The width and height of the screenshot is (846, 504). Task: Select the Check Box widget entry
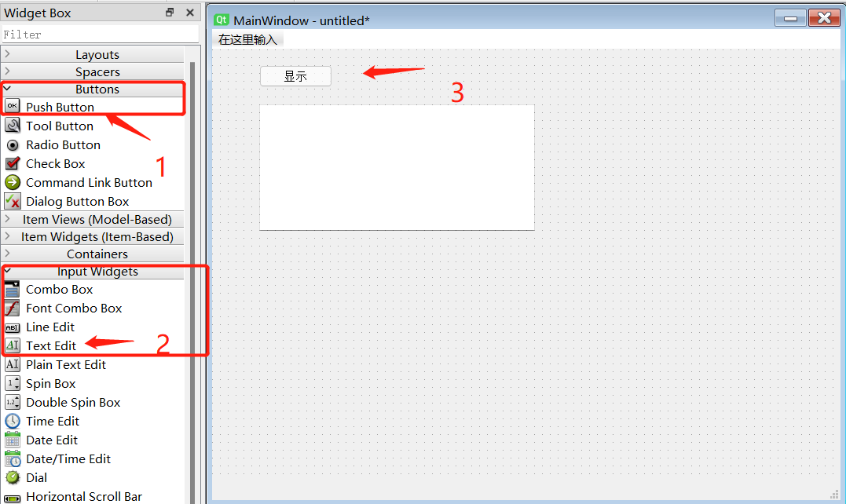(92, 164)
